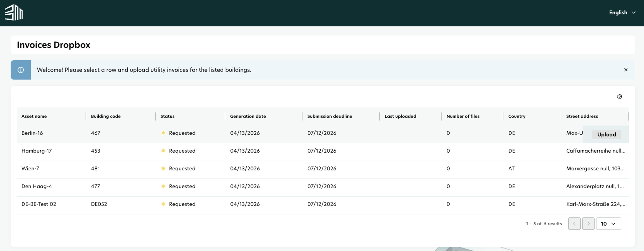The height and width of the screenshot is (251, 644).
Task: Click Requested status in Hamburg-17 row
Action: (182, 151)
